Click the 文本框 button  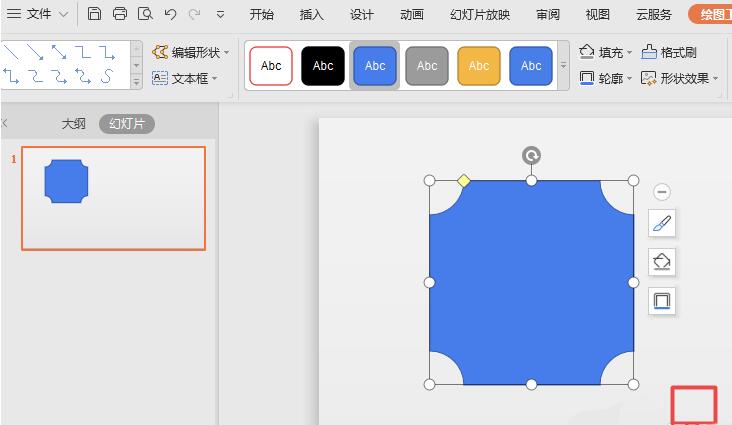tap(180, 78)
